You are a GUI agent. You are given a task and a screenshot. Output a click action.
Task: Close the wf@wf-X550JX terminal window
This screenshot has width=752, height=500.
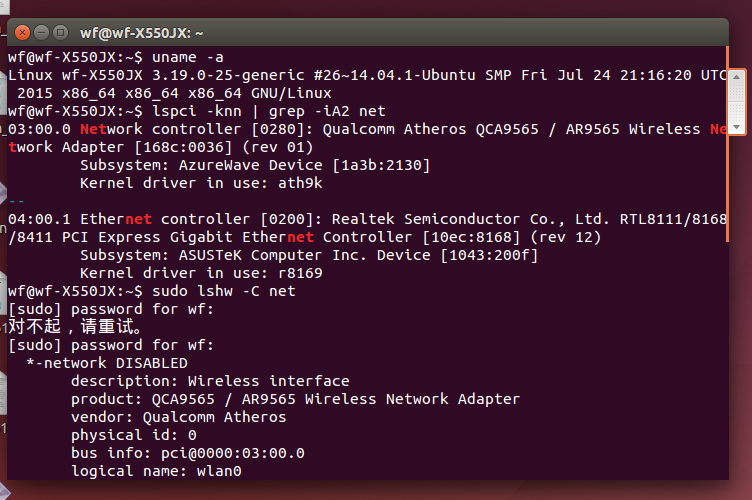point(22,33)
